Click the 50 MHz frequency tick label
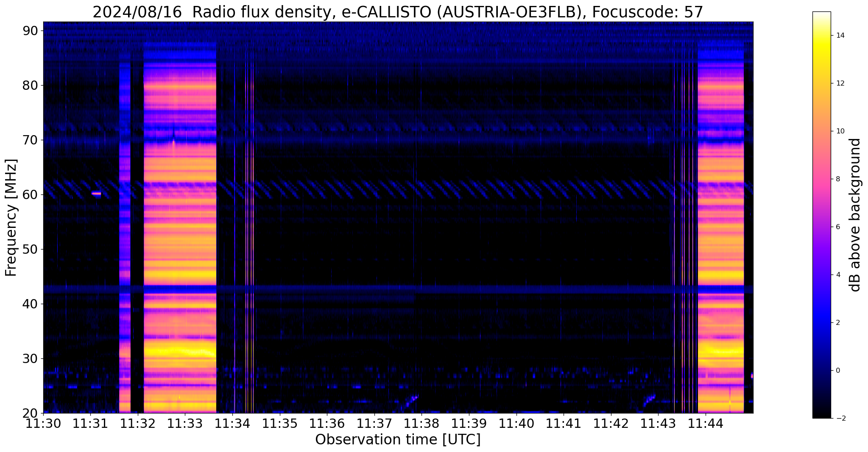The height and width of the screenshot is (452, 868). click(31, 249)
